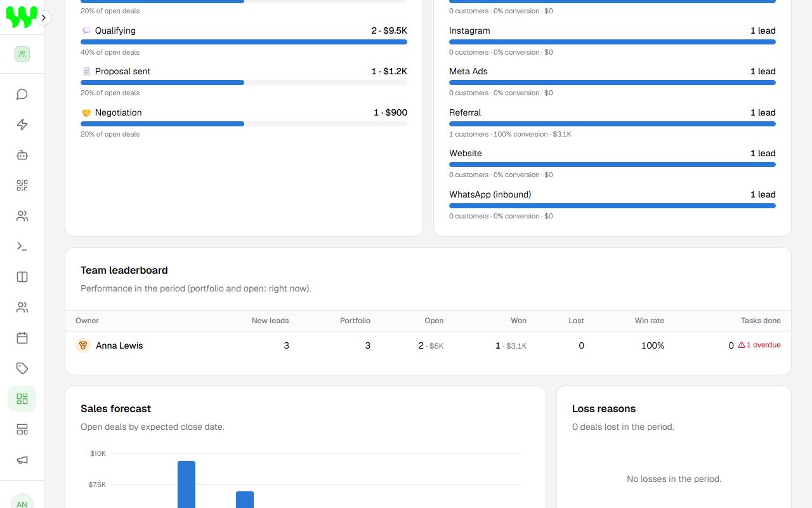The height and width of the screenshot is (508, 812).
Task: Open the chat bubble conversations icon
Action: (22, 95)
